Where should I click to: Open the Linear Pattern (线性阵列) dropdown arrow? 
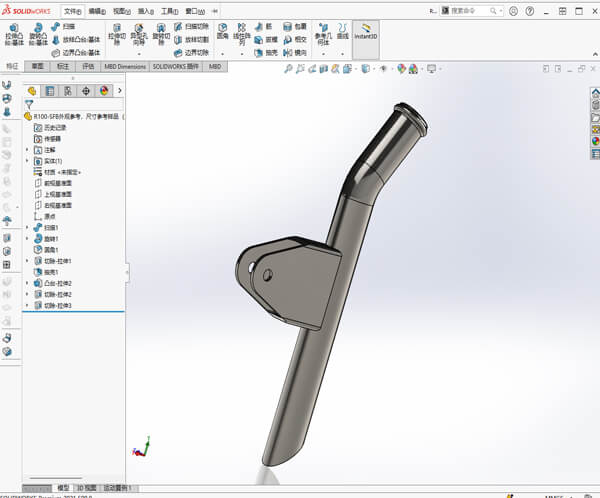click(242, 54)
